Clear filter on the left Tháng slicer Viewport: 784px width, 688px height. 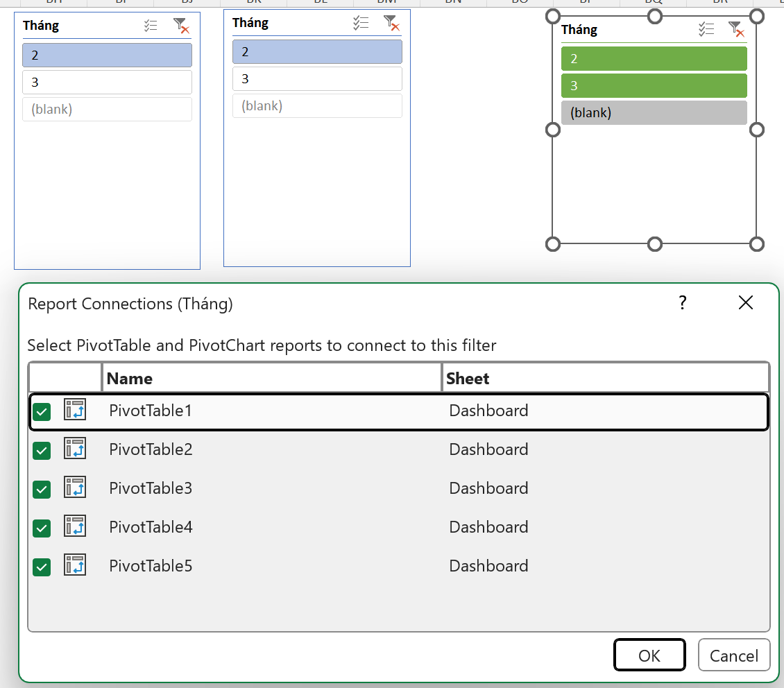(x=181, y=26)
